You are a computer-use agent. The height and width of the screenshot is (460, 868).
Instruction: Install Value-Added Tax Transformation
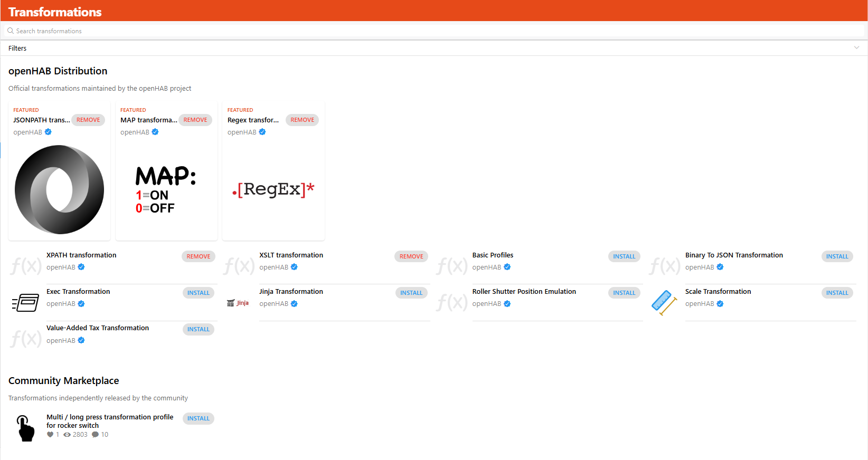(x=199, y=329)
